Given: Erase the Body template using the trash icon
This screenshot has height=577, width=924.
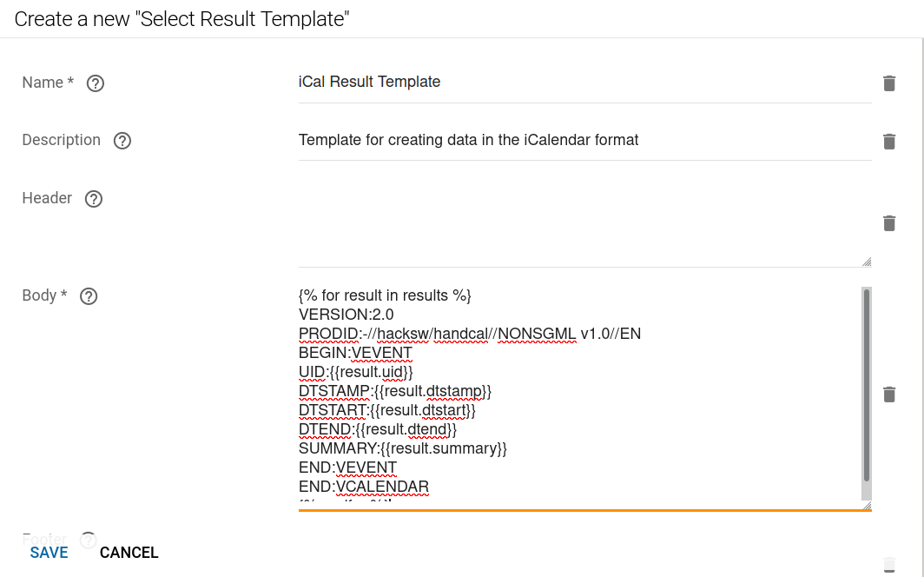Looking at the screenshot, I should [889, 394].
